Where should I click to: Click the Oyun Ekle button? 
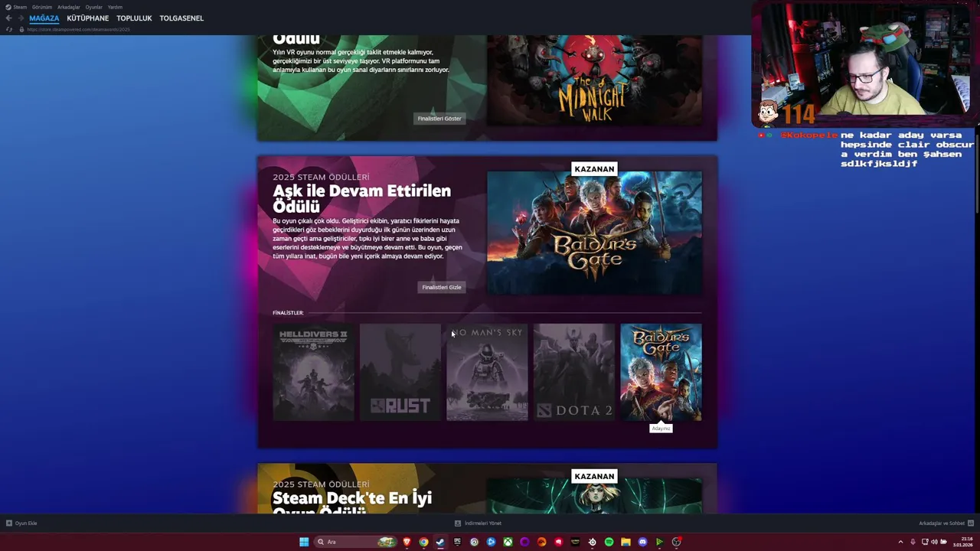pos(26,523)
